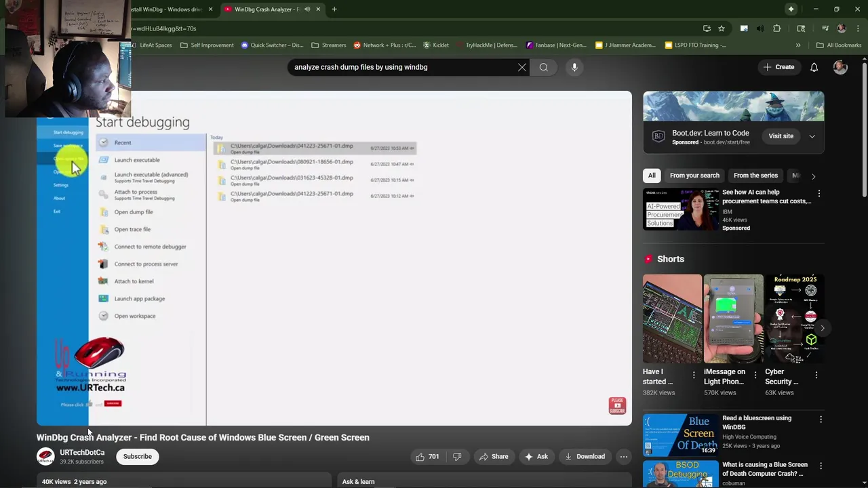Select the From the series chip

coord(755,176)
